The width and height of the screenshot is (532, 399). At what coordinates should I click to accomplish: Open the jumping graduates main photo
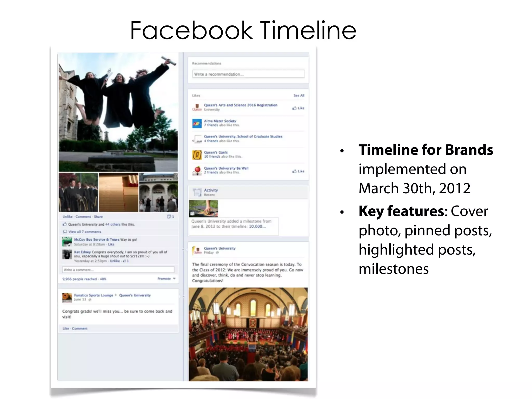(x=118, y=112)
